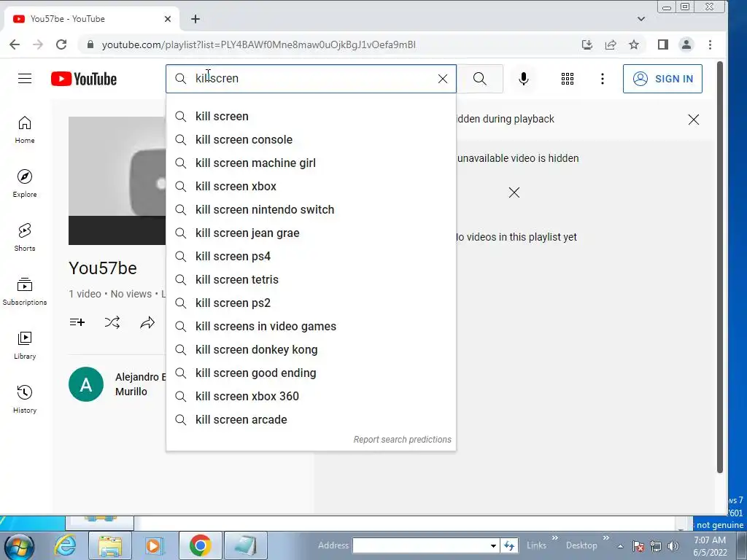Select suggestion "kill screen xbox"
The height and width of the screenshot is (560, 747).
coord(311,186)
